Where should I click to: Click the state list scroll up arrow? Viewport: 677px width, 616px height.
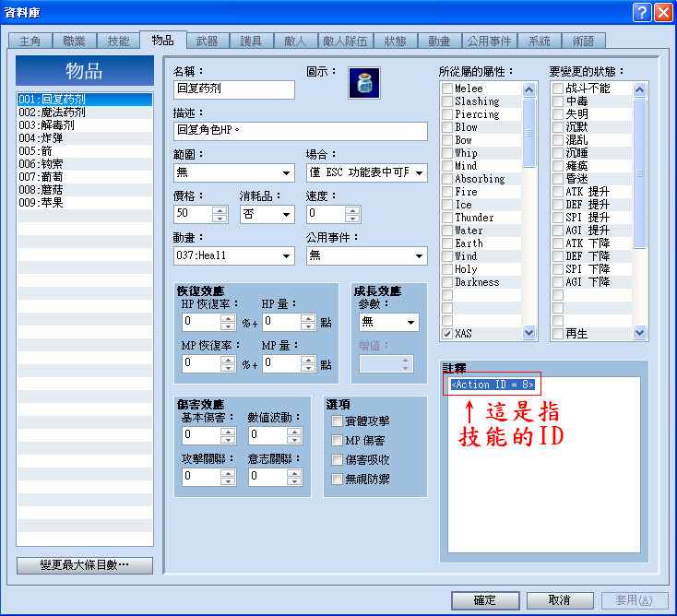[639, 89]
